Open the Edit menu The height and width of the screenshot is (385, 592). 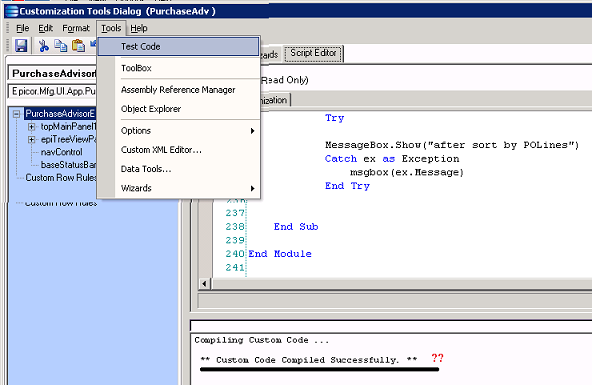tap(46, 28)
